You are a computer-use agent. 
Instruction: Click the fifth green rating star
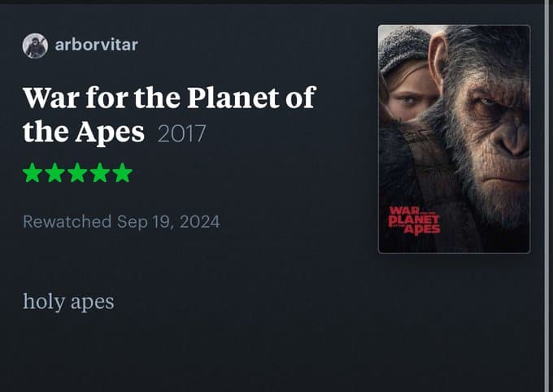coord(122,172)
